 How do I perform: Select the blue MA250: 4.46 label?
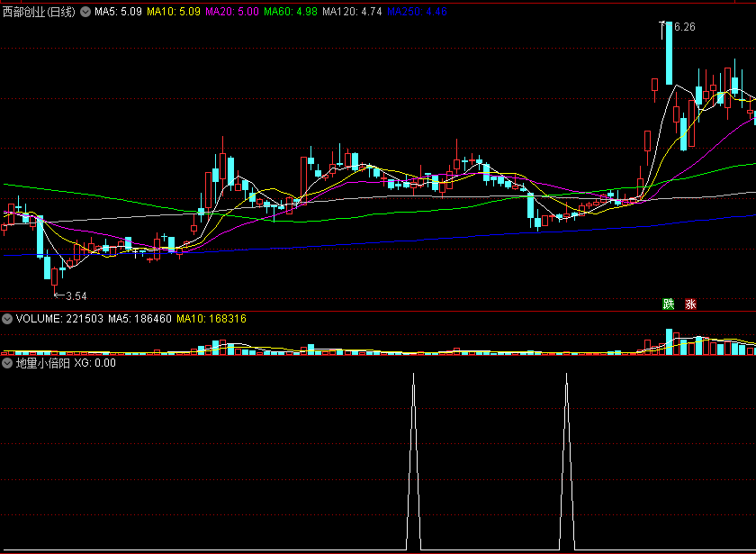pos(417,12)
